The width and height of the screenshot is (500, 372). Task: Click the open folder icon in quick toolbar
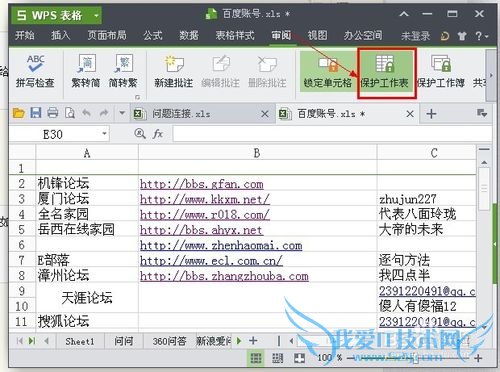coord(19,114)
